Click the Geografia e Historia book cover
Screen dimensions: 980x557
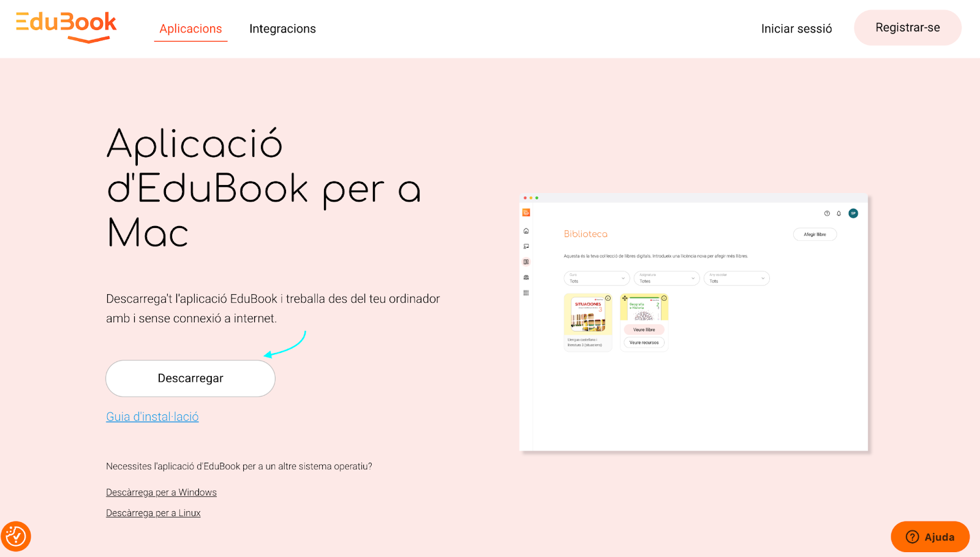pyautogui.click(x=644, y=308)
